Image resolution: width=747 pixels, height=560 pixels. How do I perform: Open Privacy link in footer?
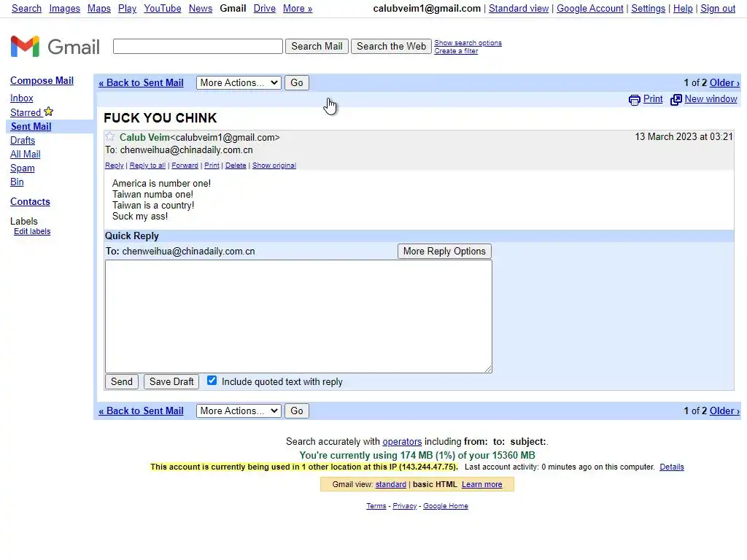404,506
